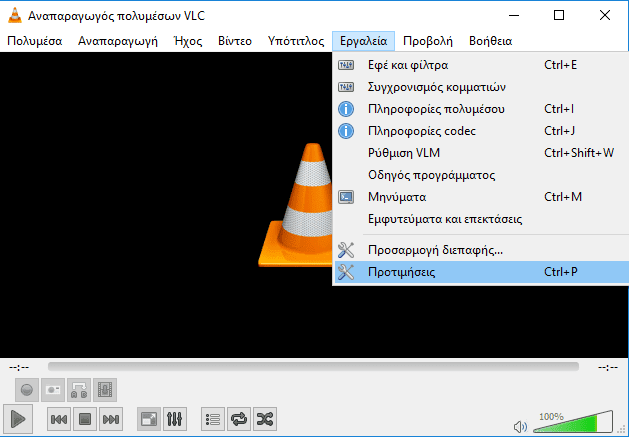Viewport: 629px width, 437px height.
Task: Open the Βίντεο menu
Action: (x=235, y=41)
